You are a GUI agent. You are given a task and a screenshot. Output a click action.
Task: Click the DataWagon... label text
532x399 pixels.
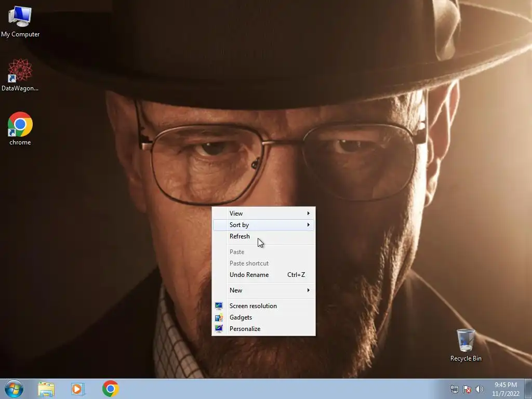tap(20, 88)
